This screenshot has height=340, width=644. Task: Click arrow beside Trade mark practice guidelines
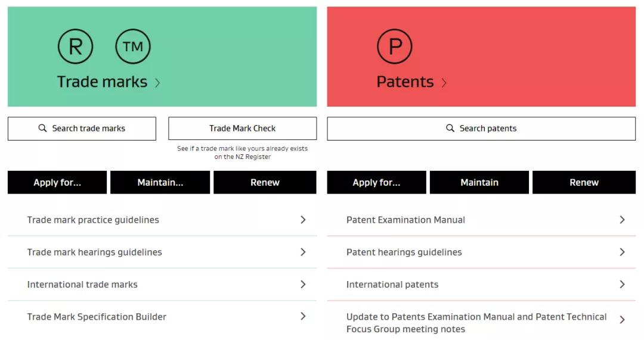click(303, 220)
